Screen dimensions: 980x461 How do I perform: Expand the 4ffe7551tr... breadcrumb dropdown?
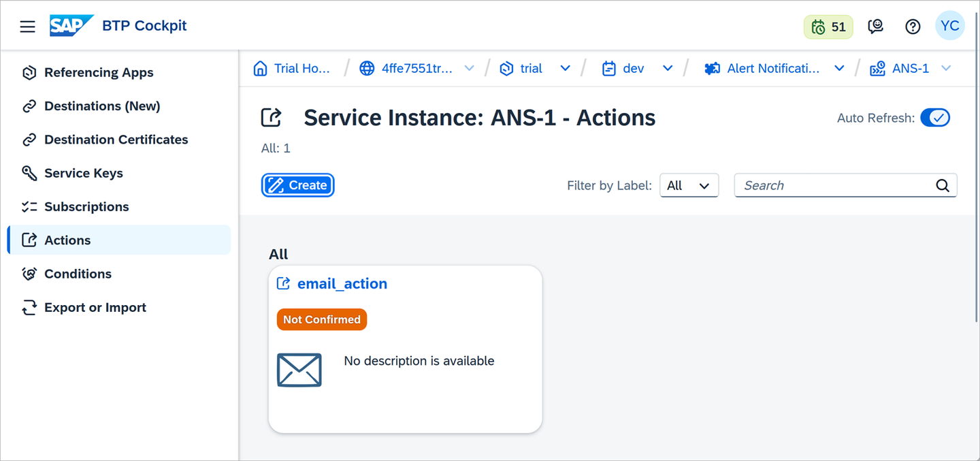click(x=469, y=68)
